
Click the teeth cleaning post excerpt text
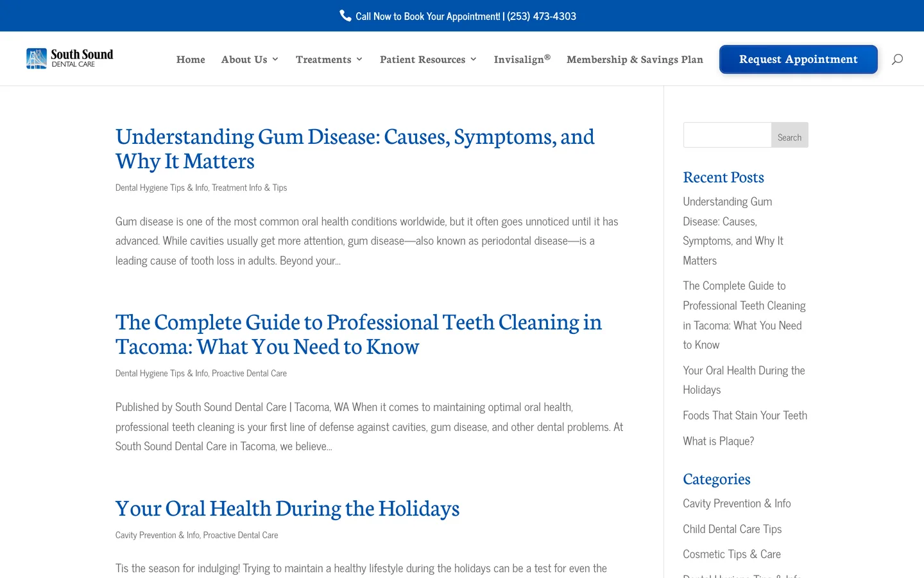[370, 426]
